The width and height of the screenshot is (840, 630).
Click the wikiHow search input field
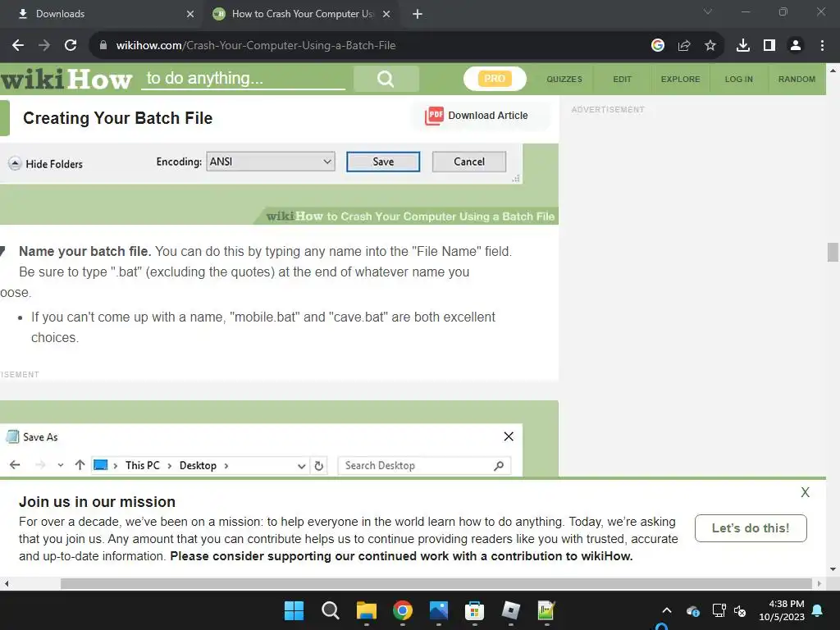[243, 79]
